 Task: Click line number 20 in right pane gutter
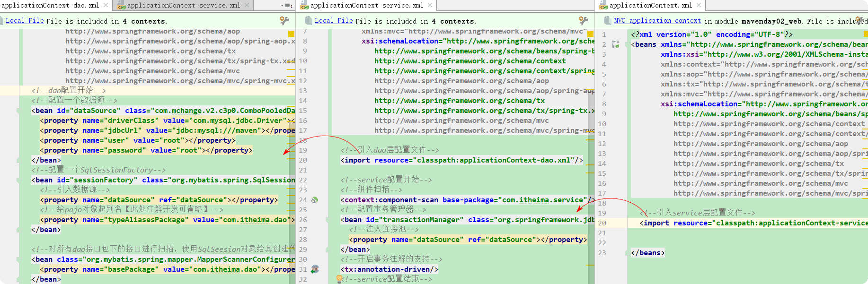[x=602, y=223]
